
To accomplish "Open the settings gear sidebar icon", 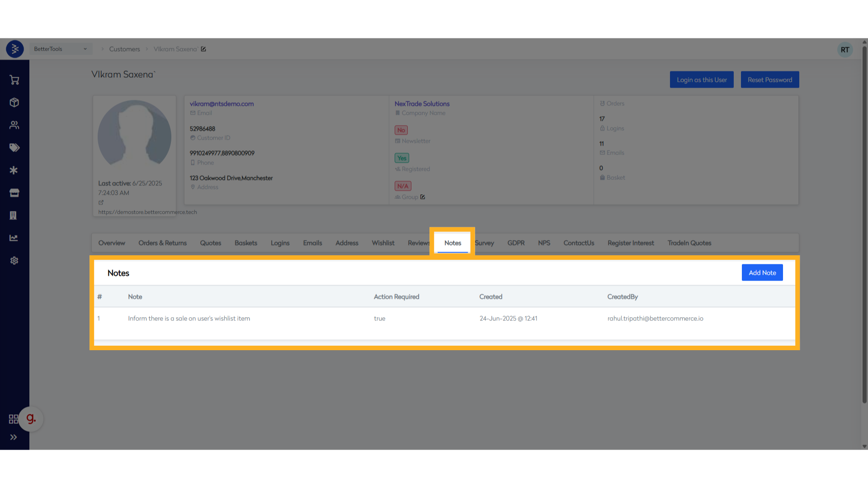I will coord(14,261).
